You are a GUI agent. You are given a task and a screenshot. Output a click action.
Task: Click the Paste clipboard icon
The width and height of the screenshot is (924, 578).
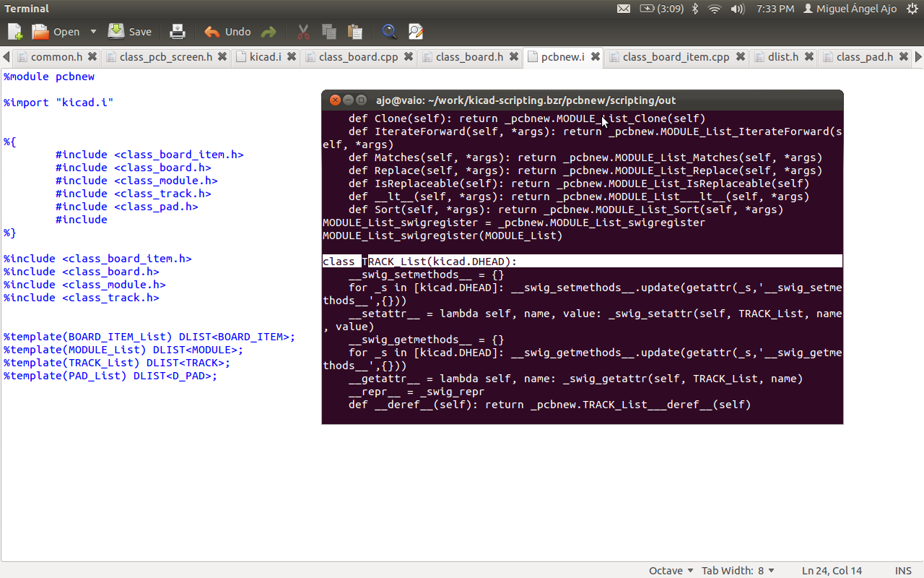tap(354, 32)
